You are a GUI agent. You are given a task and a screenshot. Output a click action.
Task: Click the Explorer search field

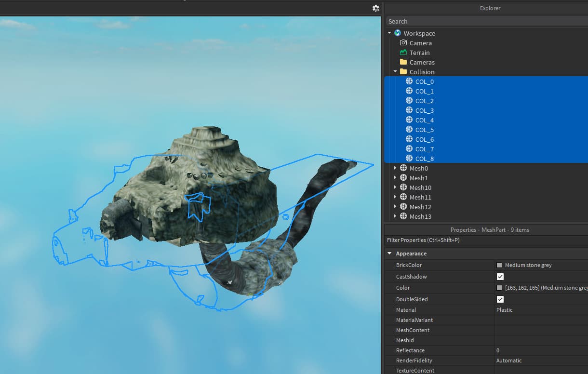point(486,21)
